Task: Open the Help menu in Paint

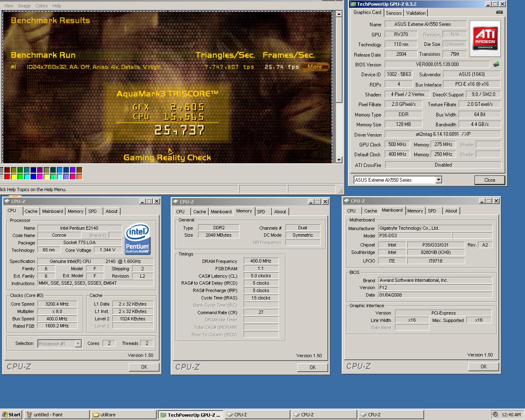Action: tap(57, 6)
